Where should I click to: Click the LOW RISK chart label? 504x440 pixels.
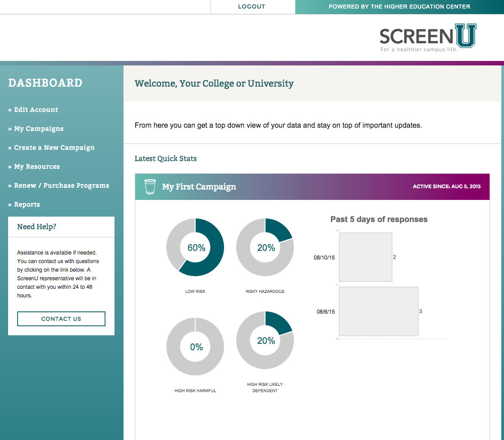coord(195,291)
